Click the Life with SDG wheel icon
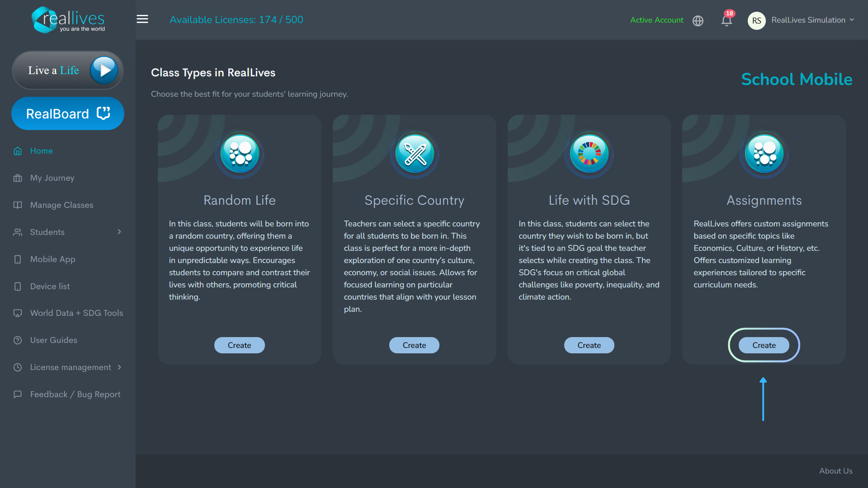Viewport: 868px width, 488px height. [589, 154]
